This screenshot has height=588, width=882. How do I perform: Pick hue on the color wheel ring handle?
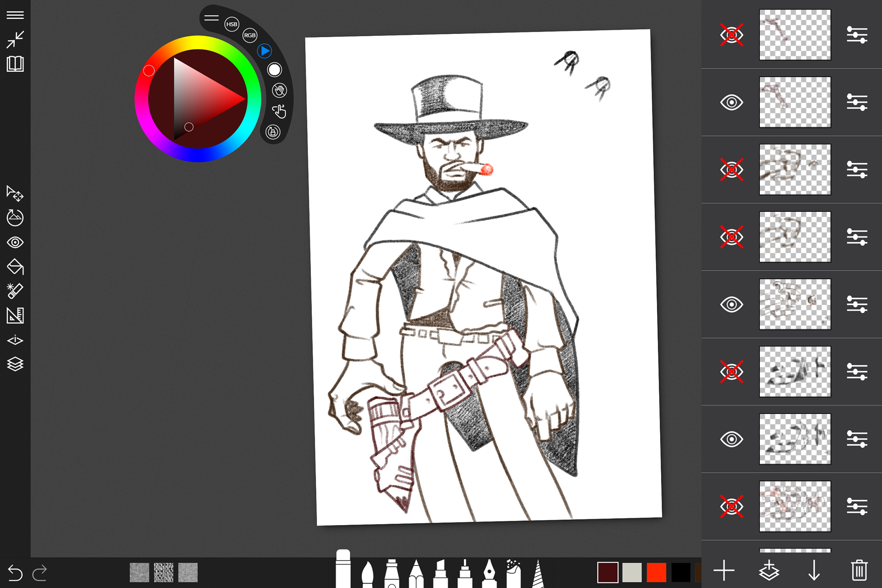(149, 71)
